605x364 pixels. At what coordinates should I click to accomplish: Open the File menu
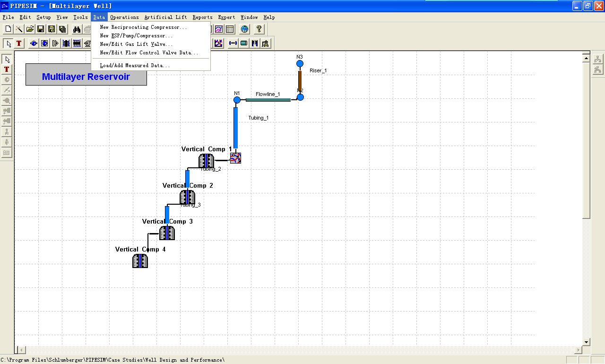click(x=8, y=17)
